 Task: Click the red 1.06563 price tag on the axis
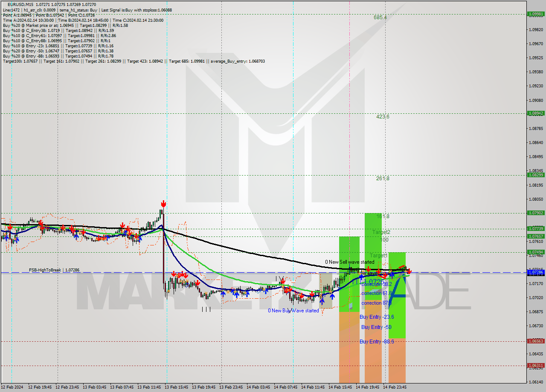(536, 341)
